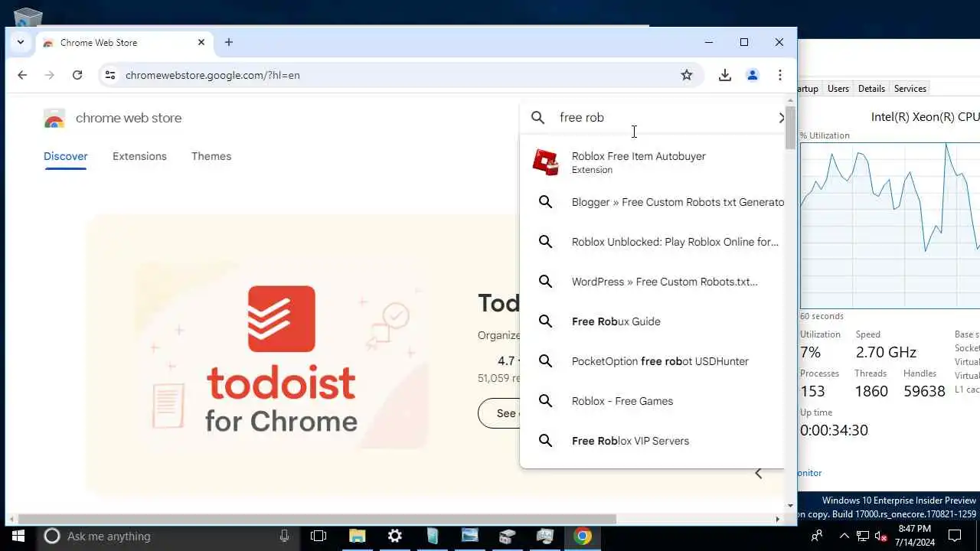Select 'PocketOption free robot USDHunter' suggestion
This screenshot has height=551, width=980.
[x=652, y=361]
